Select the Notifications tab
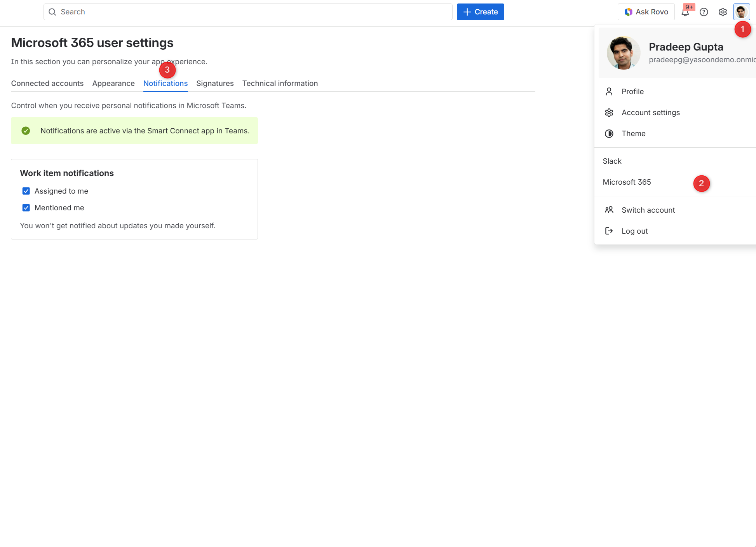This screenshot has height=547, width=756. [x=165, y=83]
